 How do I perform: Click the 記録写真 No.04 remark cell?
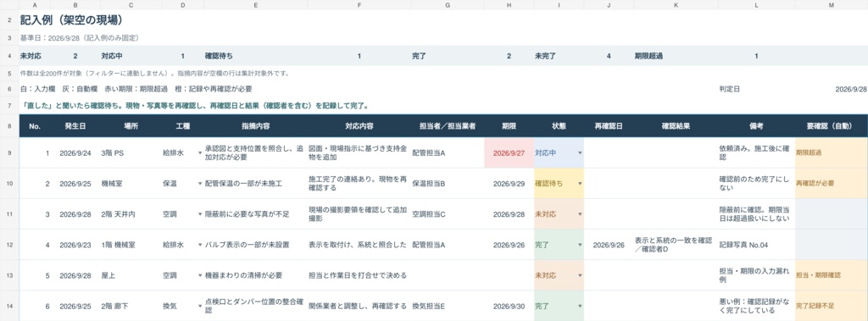pos(757,245)
